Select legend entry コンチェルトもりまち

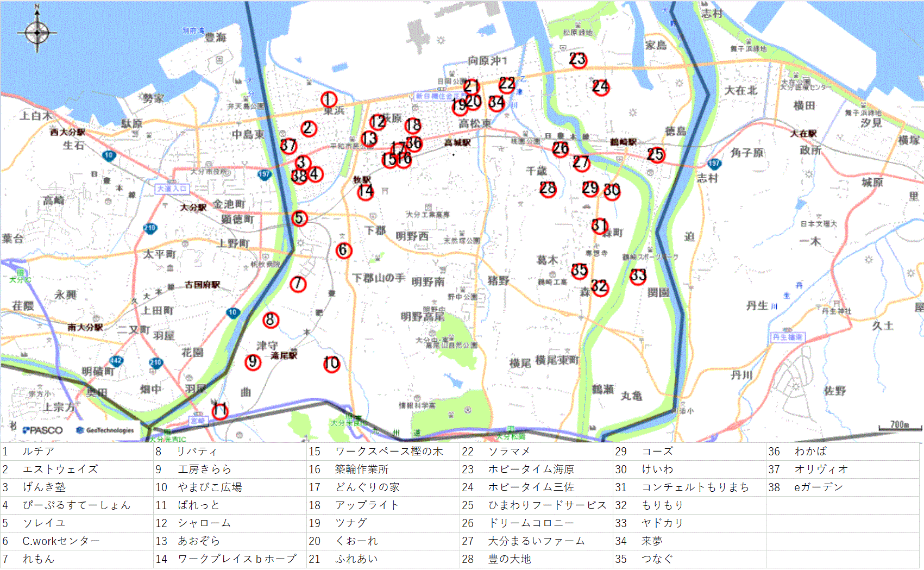pyautogui.click(x=695, y=487)
